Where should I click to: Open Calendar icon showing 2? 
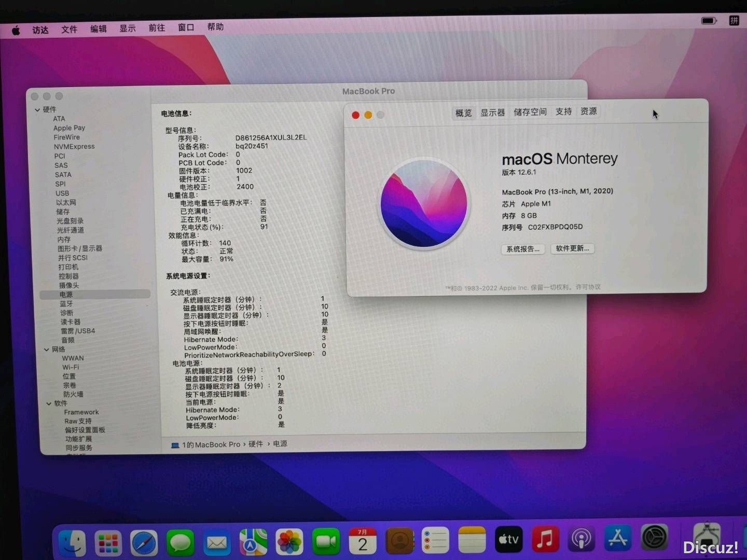pyautogui.click(x=363, y=541)
